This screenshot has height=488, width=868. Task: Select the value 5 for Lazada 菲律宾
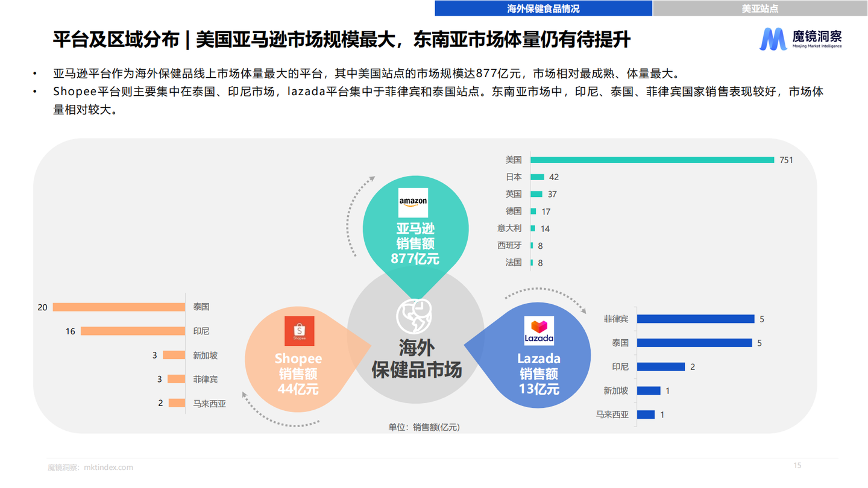point(762,319)
